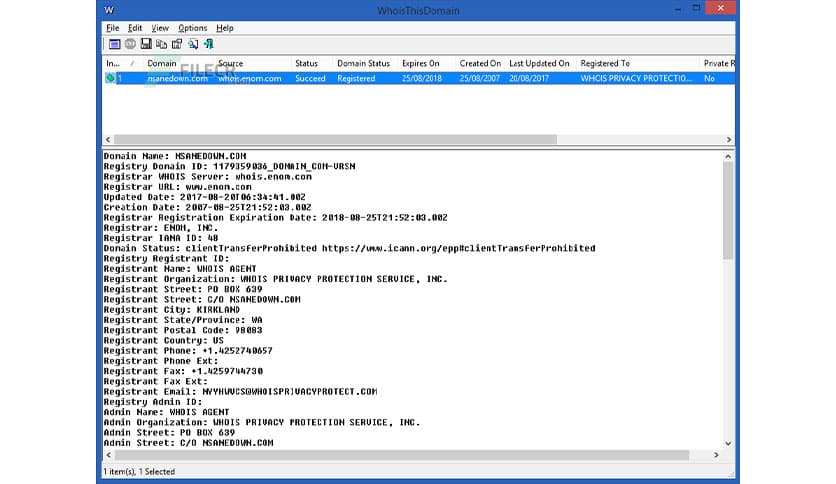
Task: Open the File menu
Action: click(112, 28)
